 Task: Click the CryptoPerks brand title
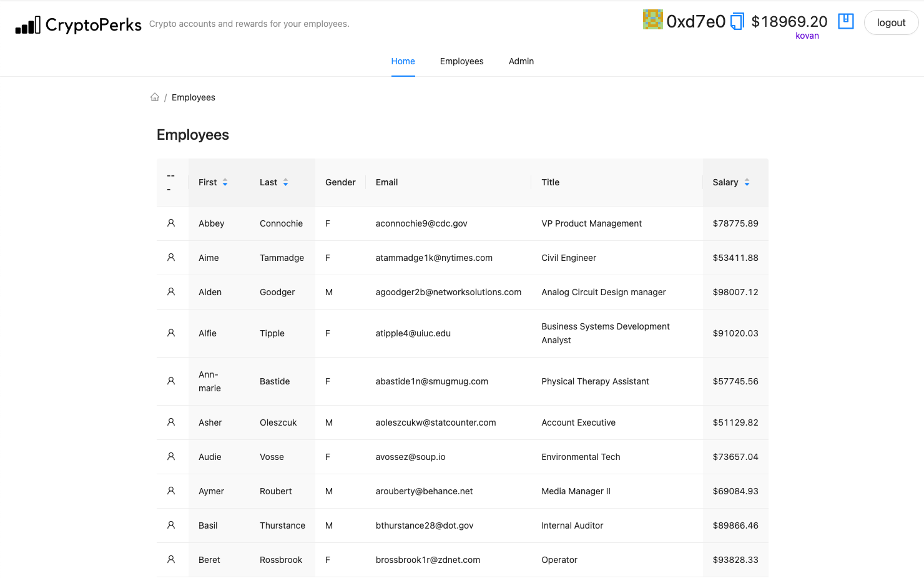tap(94, 25)
